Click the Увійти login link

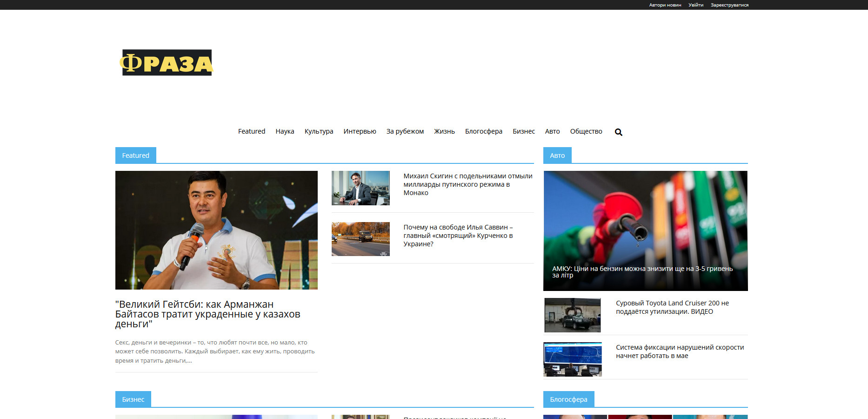pos(695,5)
